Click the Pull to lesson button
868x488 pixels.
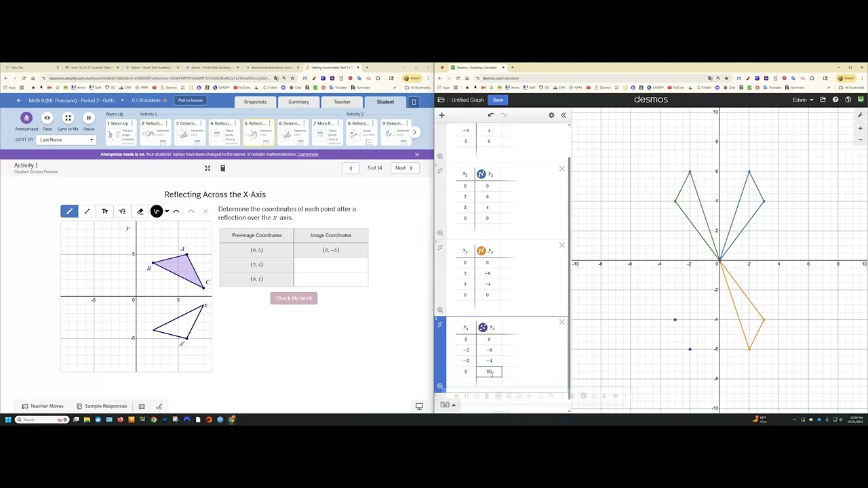191,100
